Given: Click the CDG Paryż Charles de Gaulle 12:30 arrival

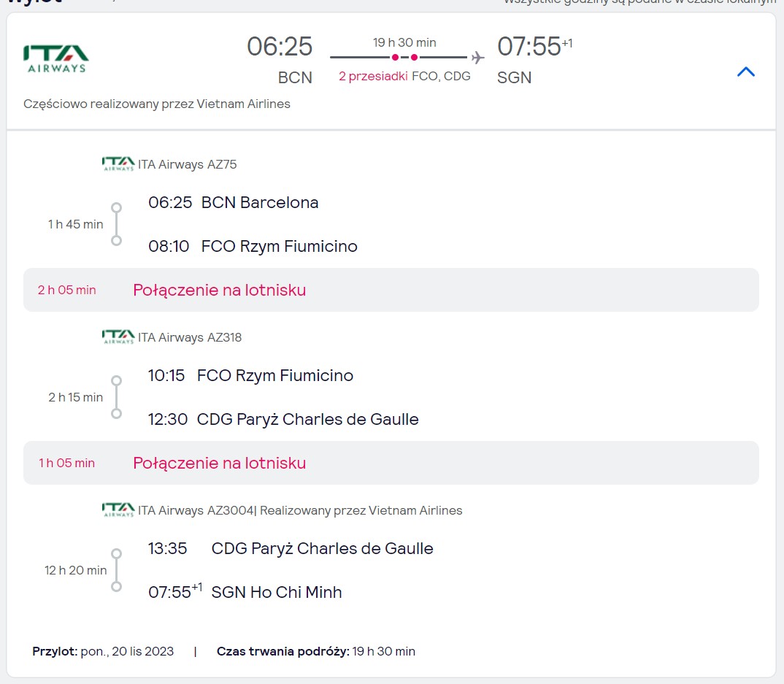Looking at the screenshot, I should point(283,419).
